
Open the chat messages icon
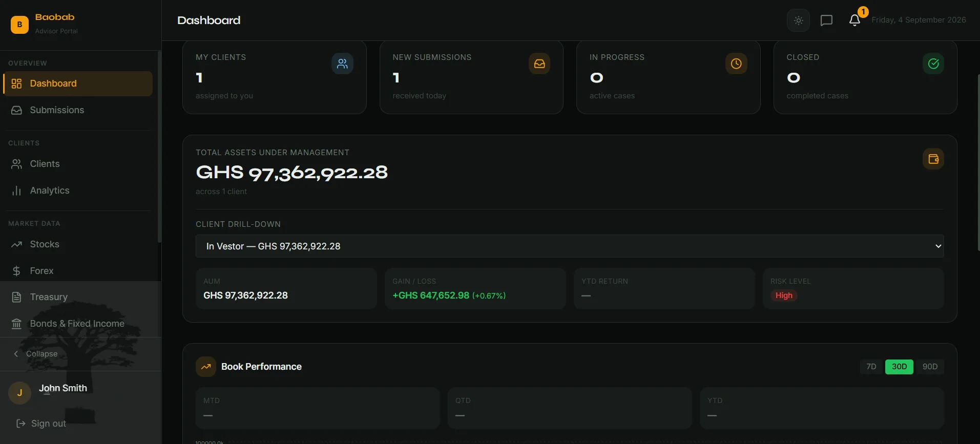(826, 20)
